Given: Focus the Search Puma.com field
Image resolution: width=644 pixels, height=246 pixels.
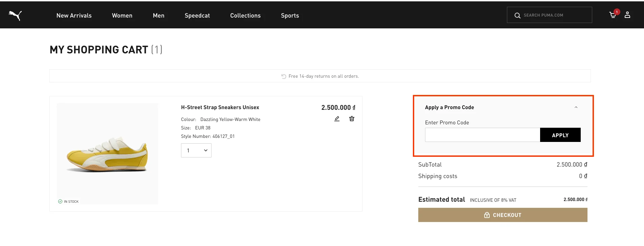Looking at the screenshot, I should [x=550, y=15].
